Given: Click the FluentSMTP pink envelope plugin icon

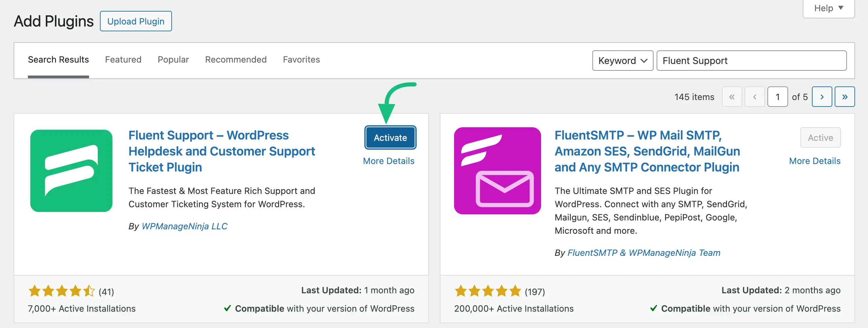Looking at the screenshot, I should pos(497,170).
